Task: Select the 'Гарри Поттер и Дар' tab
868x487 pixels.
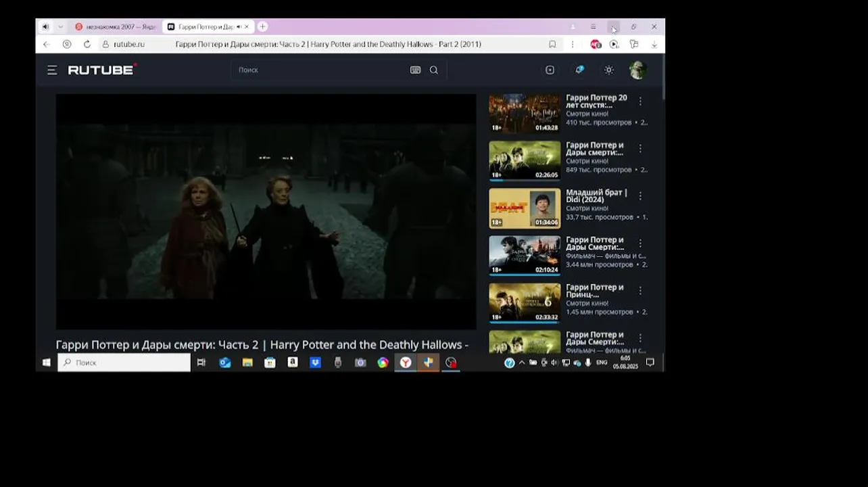Action: pos(207,26)
